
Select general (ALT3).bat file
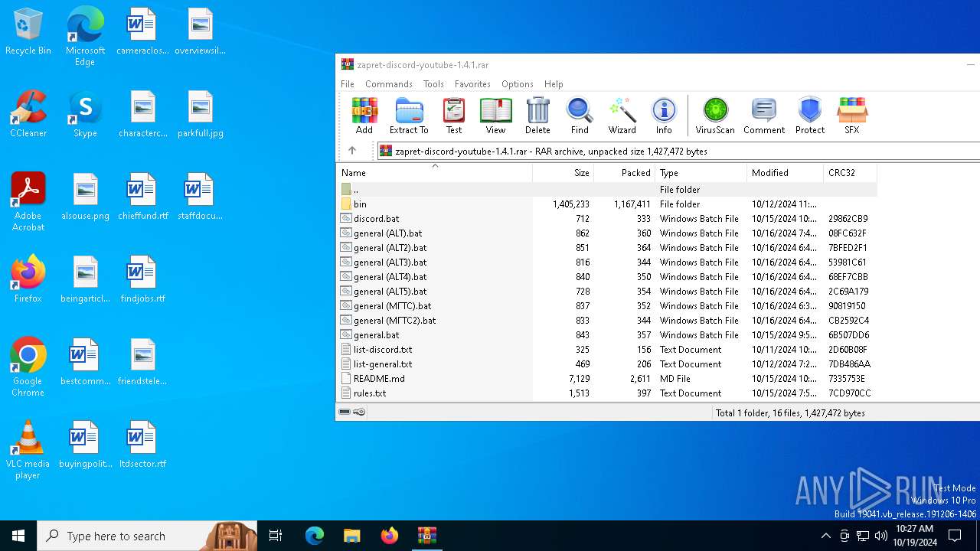click(x=606, y=262)
